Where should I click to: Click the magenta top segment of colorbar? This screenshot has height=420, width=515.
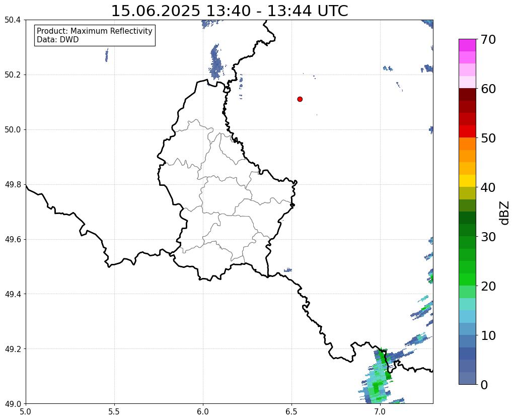pos(467,45)
